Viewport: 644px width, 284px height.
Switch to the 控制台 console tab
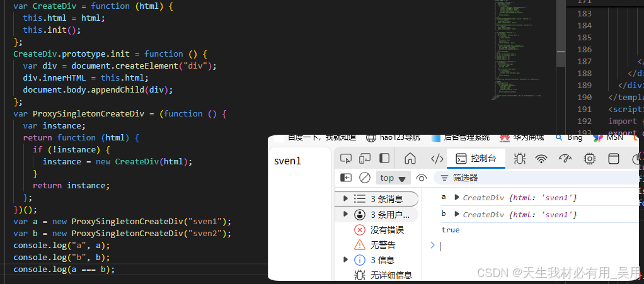click(x=476, y=159)
